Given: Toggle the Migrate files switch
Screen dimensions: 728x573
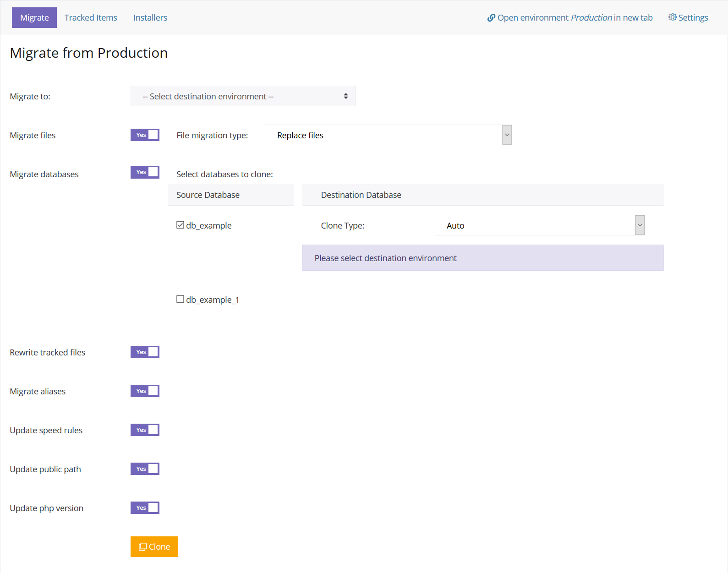Looking at the screenshot, I should click(x=145, y=135).
